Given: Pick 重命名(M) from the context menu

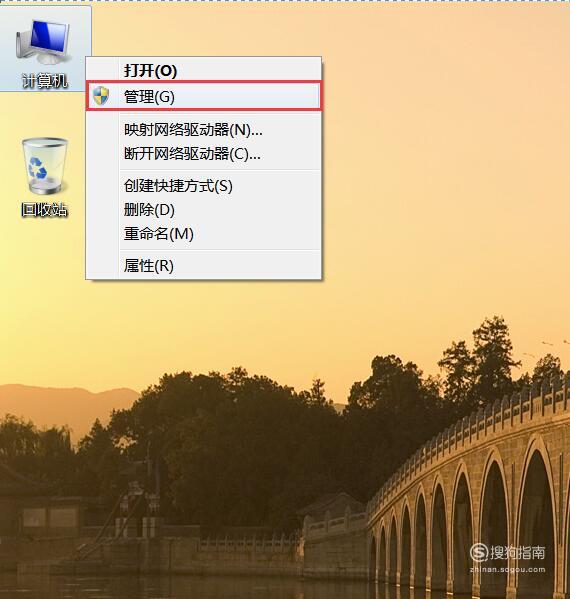Looking at the screenshot, I should click(204, 233).
